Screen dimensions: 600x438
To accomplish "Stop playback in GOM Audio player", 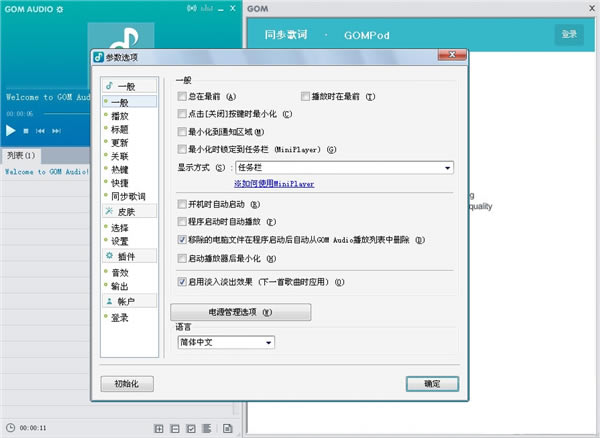I will coord(26,131).
